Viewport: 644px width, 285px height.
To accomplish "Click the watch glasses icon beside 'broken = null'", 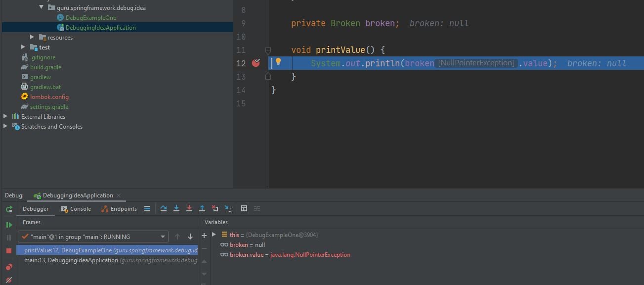I will tap(224, 245).
